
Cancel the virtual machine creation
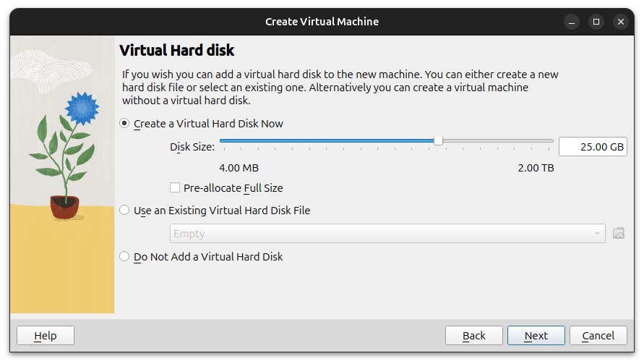click(x=598, y=336)
